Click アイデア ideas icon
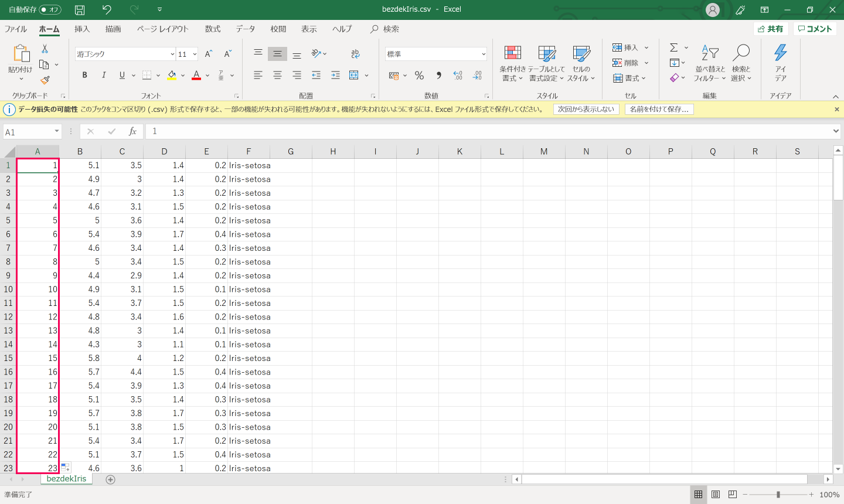Image resolution: width=844 pixels, height=504 pixels. [781, 63]
